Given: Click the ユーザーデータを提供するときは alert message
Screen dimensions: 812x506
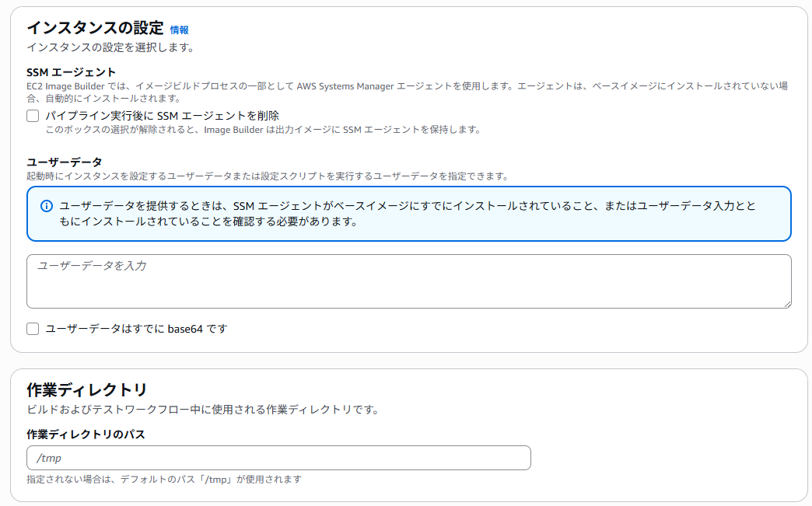Looking at the screenshot, I should [408, 214].
